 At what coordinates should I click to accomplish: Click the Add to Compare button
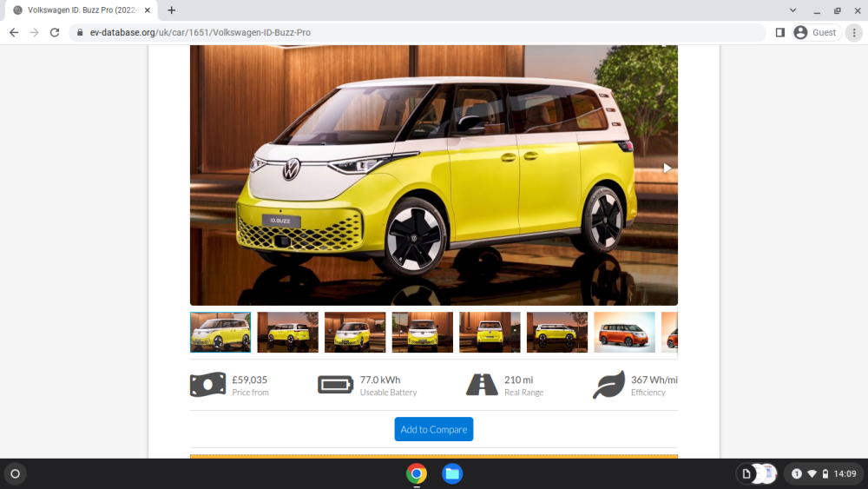click(x=433, y=429)
